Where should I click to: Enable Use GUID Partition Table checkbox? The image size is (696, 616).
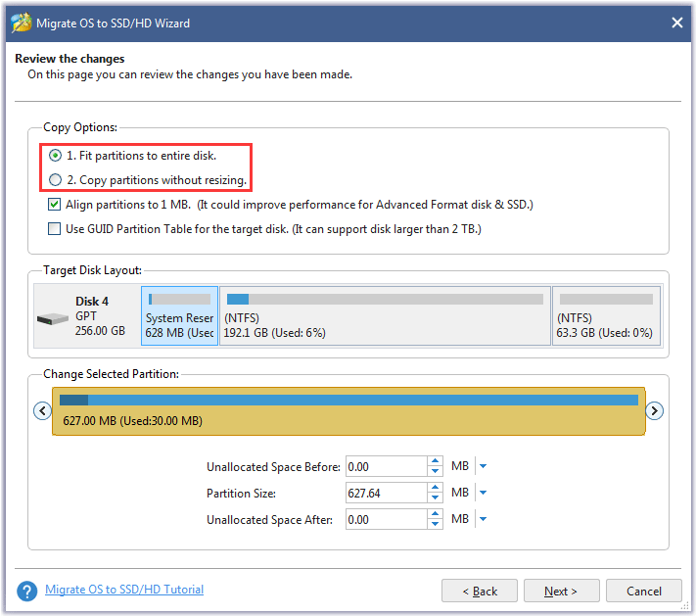(x=54, y=229)
